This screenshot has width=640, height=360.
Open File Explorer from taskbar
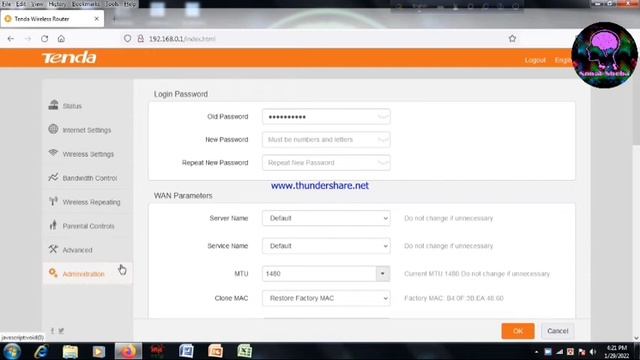(70, 351)
